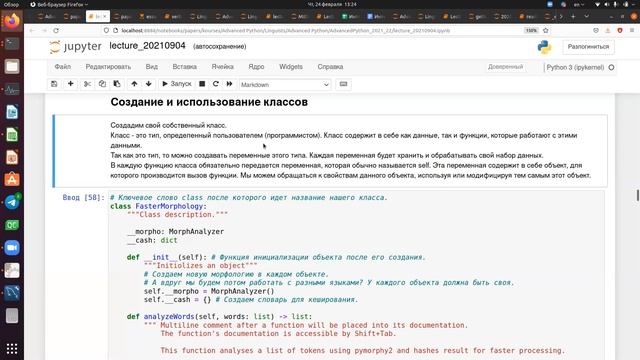Open the Pocket save icon
This screenshot has width=640, height=360.
[x=596, y=31]
